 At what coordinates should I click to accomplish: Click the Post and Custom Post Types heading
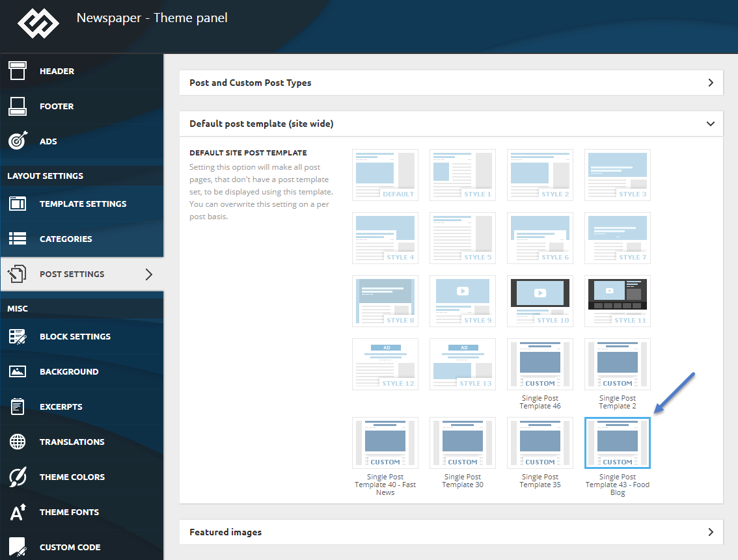point(251,83)
